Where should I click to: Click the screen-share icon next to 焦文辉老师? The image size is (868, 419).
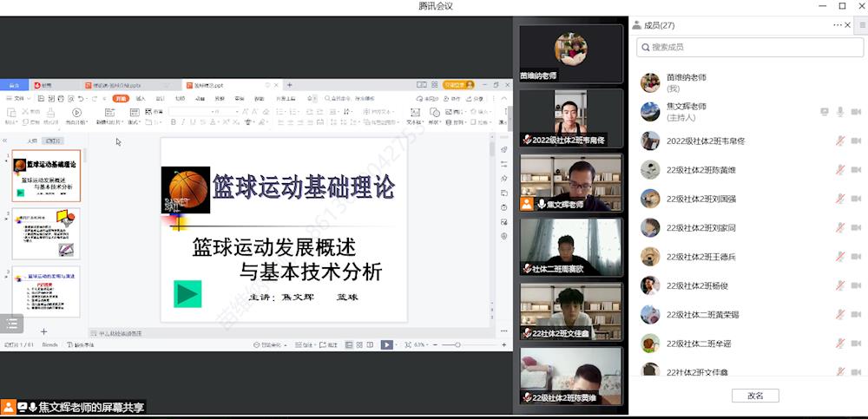[x=825, y=112]
